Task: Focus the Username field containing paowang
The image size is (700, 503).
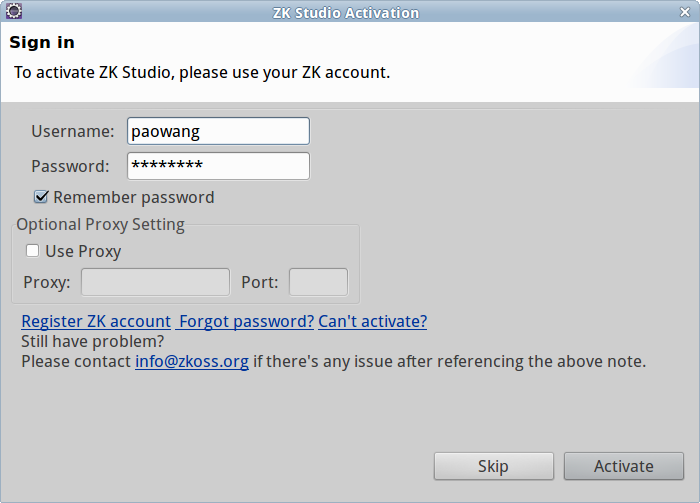Action: click(218, 131)
